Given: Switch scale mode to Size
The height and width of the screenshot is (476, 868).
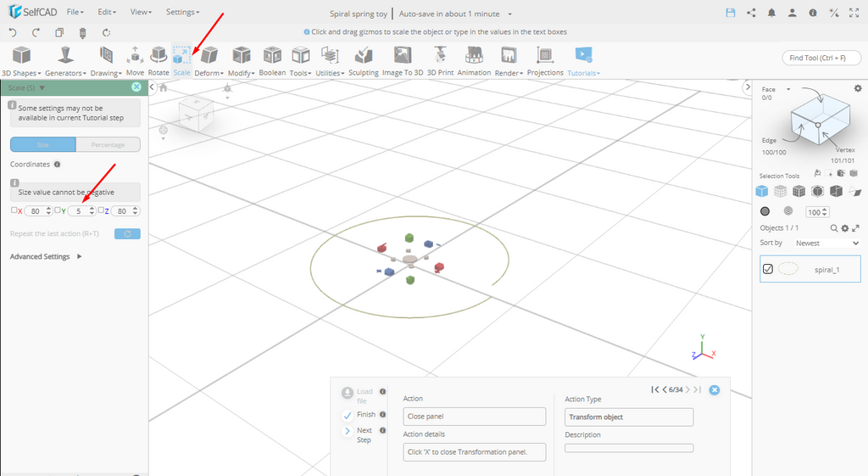Looking at the screenshot, I should (42, 144).
